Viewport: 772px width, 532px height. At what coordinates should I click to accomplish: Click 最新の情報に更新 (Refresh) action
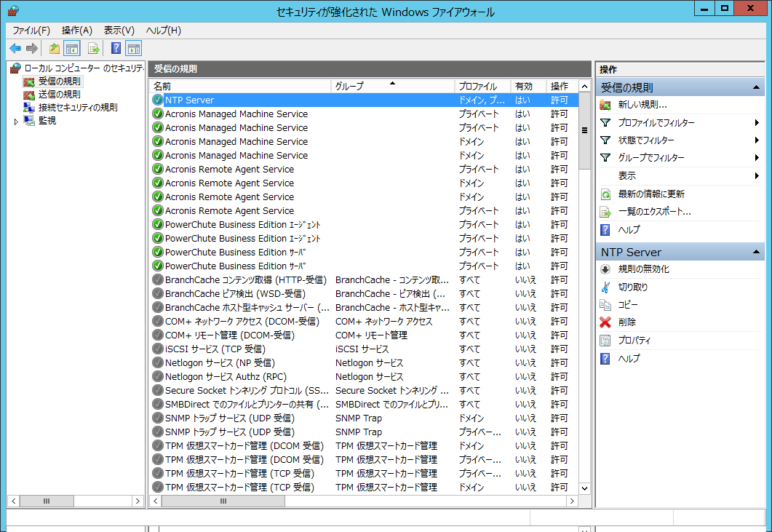coord(650,194)
